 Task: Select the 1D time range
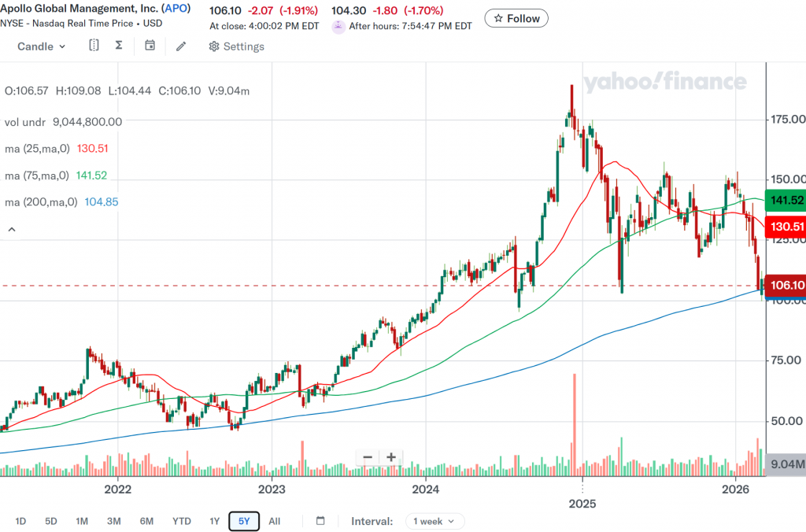point(21,521)
